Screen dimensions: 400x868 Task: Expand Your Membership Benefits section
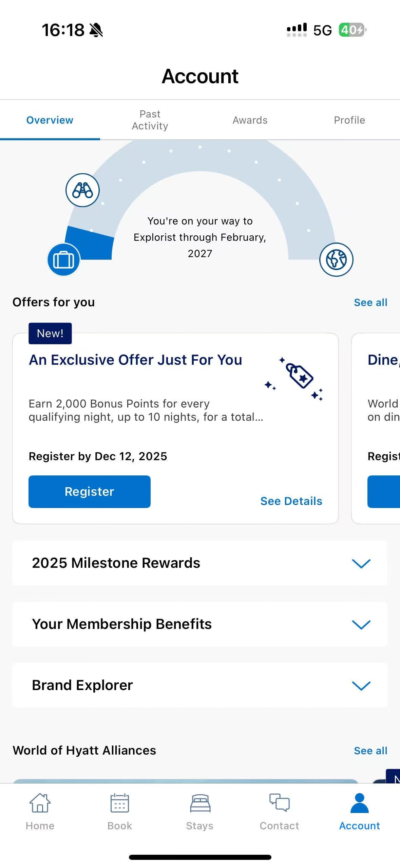tap(361, 625)
